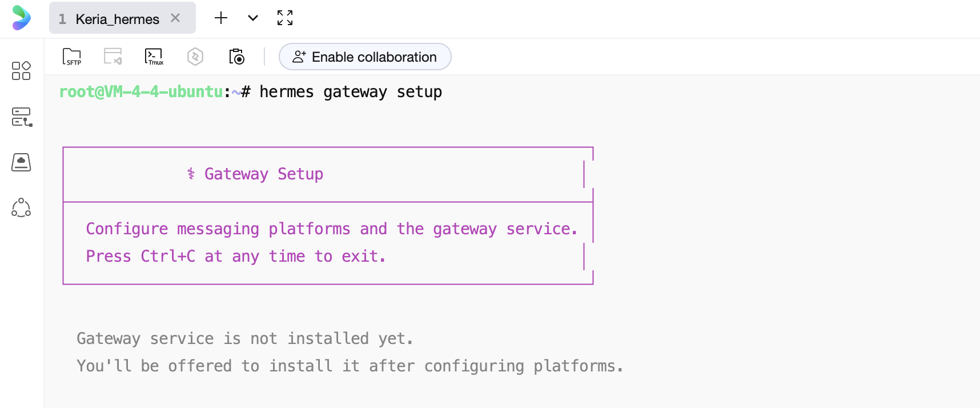Click the clipboard recording icon
Screen dimensions: 980x408
tap(236, 57)
